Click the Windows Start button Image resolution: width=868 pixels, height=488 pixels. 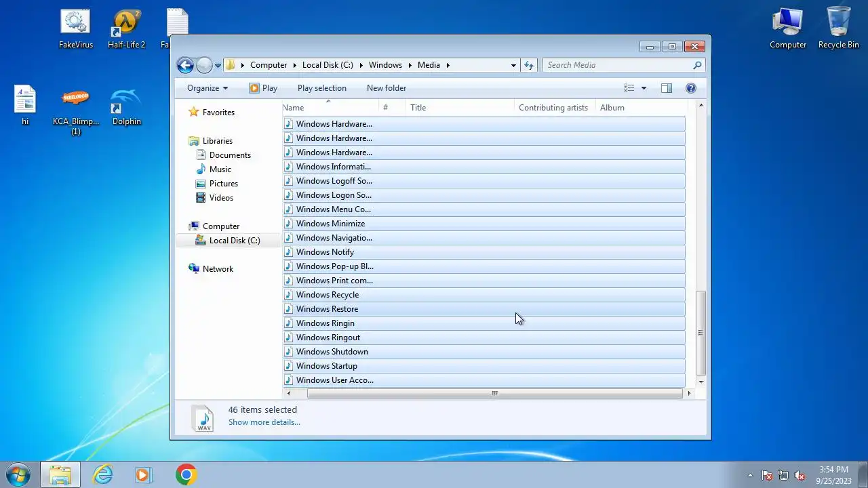tap(18, 474)
